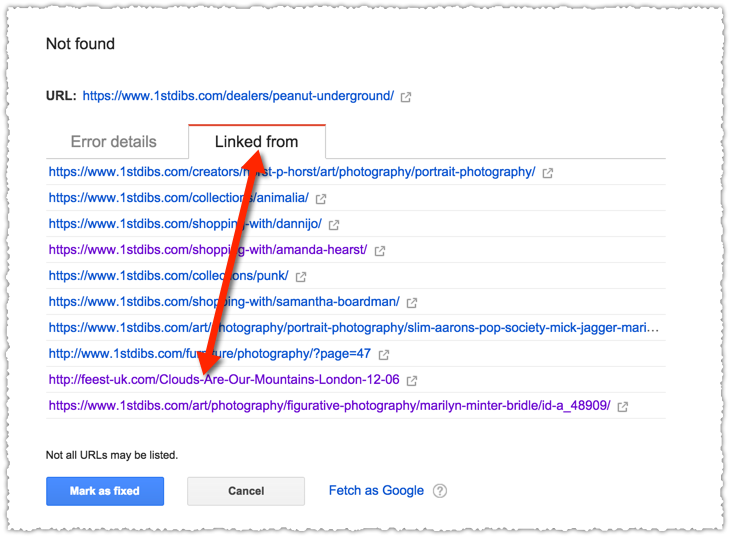Open external icon beside collections/punk link
This screenshot has height=537, width=730.
tap(301, 277)
